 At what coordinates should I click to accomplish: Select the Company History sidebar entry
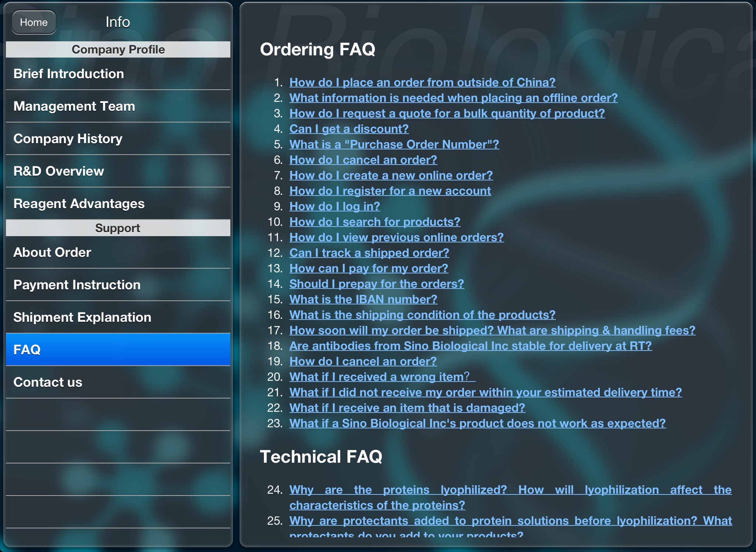point(117,139)
